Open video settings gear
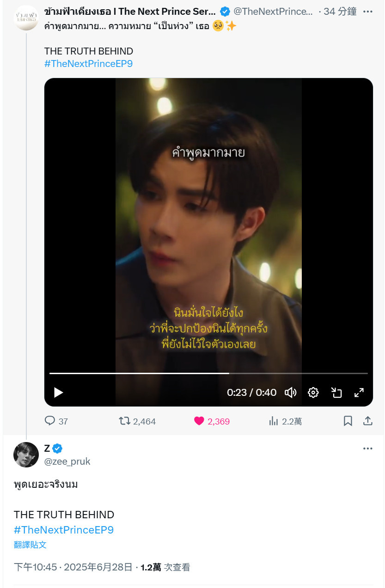The width and height of the screenshot is (385, 588). [x=313, y=393]
